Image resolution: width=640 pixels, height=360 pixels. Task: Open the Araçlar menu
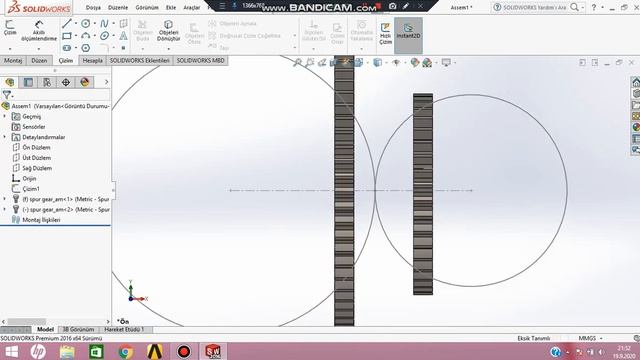tap(192, 7)
